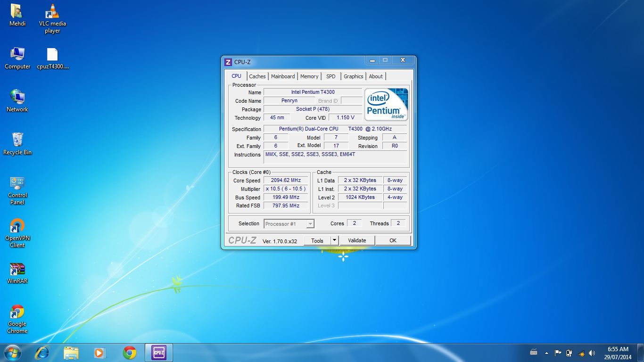Click the OK button

point(393,240)
